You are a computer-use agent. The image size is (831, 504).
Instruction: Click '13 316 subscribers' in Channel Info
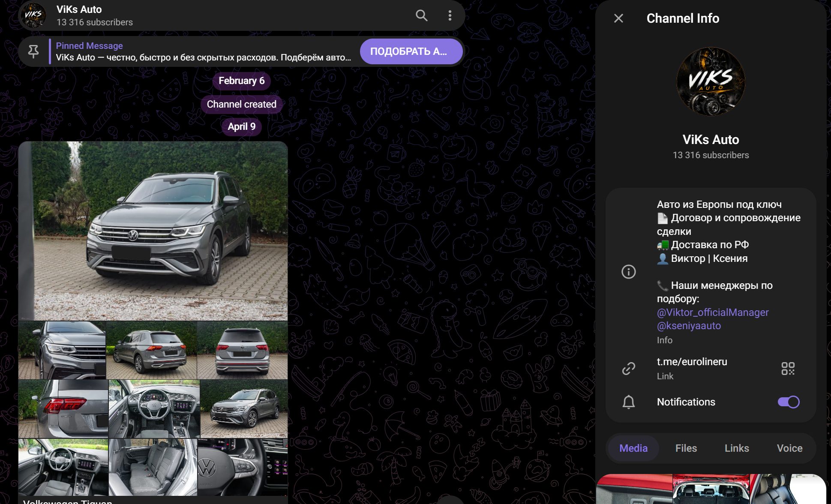(711, 155)
